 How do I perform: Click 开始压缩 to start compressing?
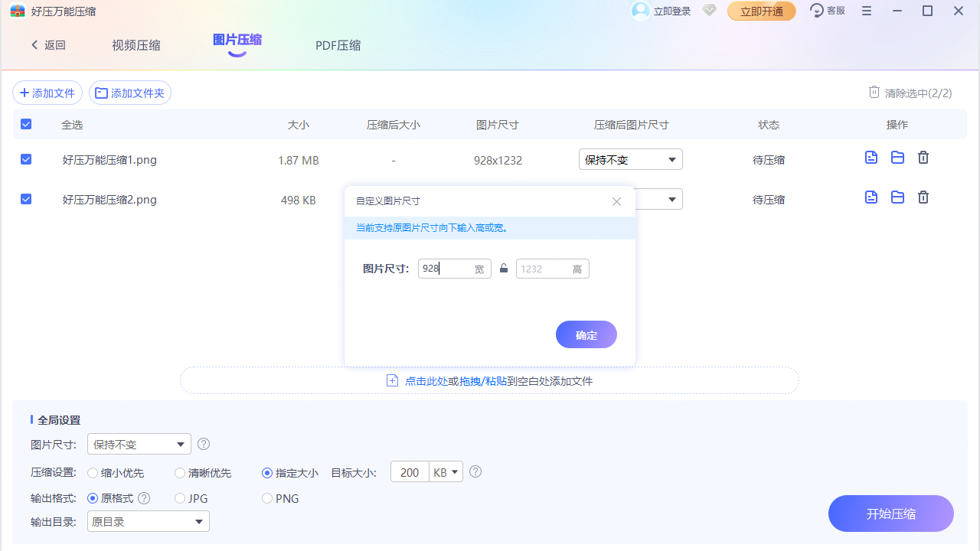point(890,514)
